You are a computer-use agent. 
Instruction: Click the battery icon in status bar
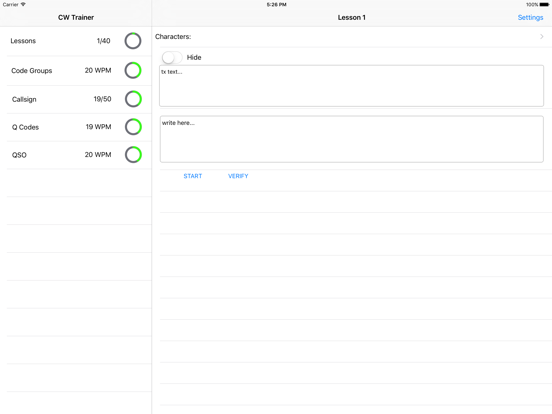click(x=544, y=5)
